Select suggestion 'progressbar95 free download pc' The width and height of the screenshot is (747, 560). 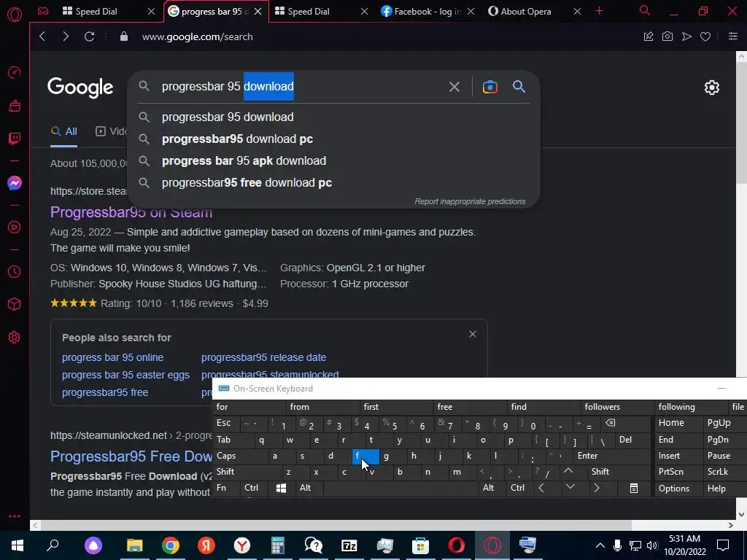click(x=247, y=183)
